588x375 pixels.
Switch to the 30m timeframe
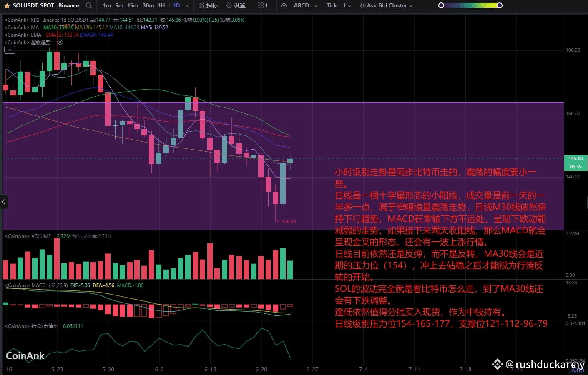pos(148,5)
